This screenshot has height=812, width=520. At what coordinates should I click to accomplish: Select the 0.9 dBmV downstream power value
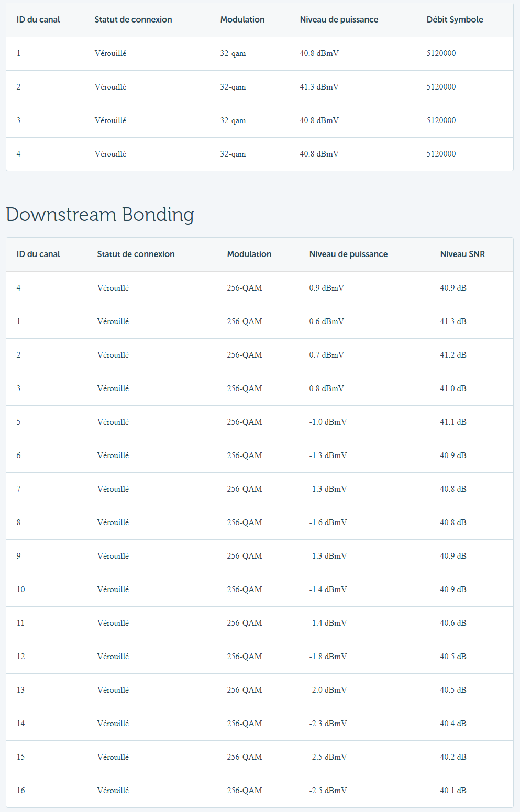(x=326, y=288)
